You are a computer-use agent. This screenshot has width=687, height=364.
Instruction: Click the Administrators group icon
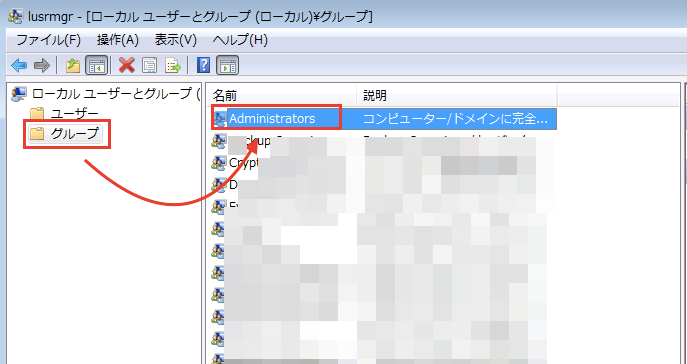[219, 119]
